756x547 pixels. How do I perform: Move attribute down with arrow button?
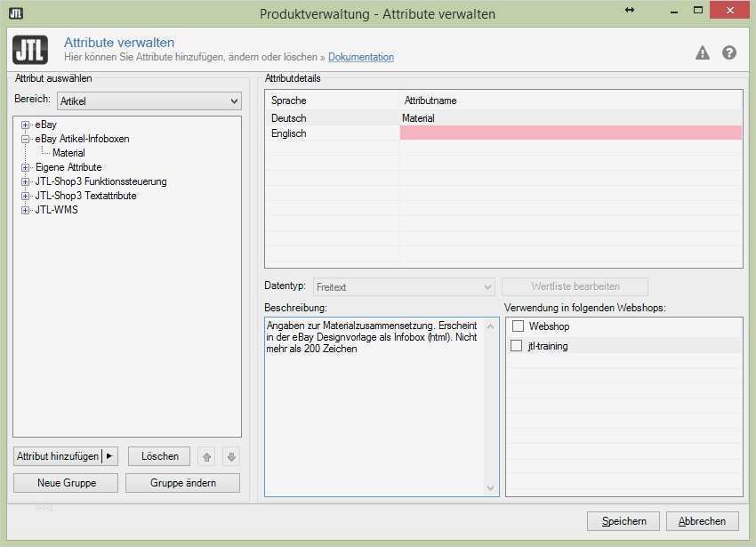tap(231, 456)
